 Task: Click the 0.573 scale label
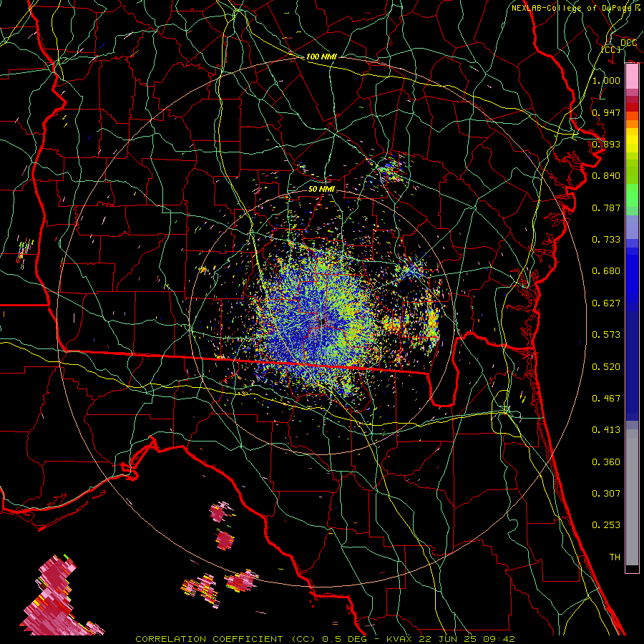tap(606, 335)
